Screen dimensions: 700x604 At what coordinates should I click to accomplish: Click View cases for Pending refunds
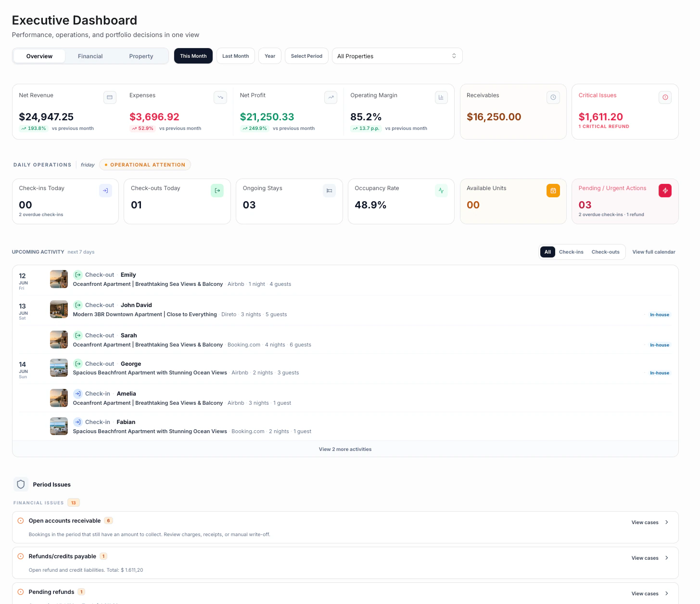645,593
